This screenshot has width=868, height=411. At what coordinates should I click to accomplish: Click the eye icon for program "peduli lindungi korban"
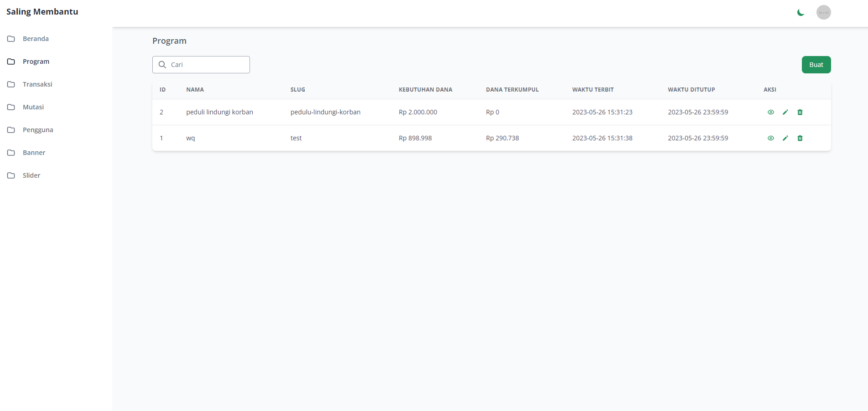(x=771, y=112)
